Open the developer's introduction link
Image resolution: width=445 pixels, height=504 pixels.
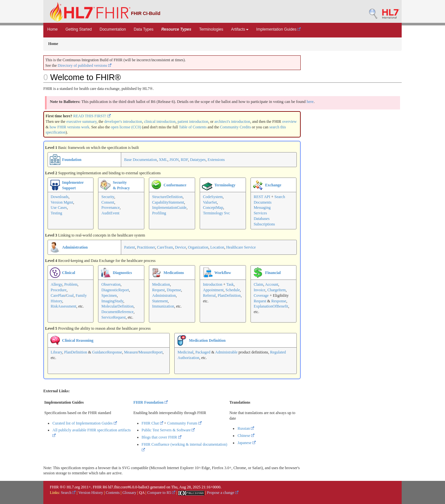tap(123, 122)
